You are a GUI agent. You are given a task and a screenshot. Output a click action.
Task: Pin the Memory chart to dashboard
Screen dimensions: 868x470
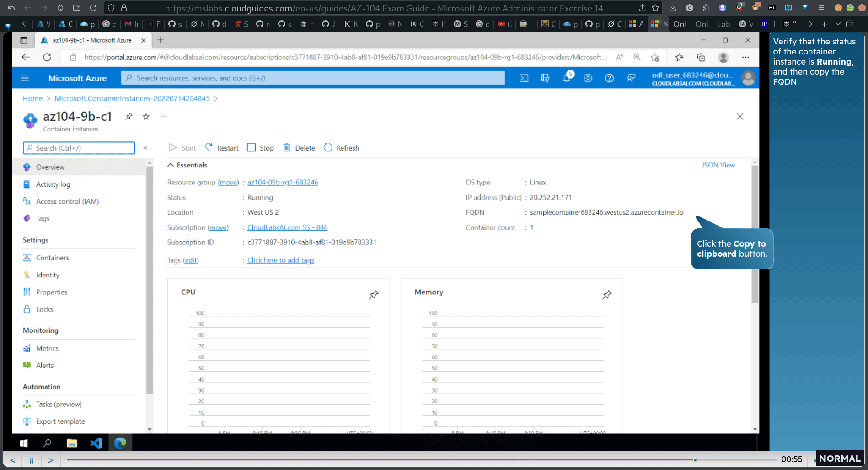(x=607, y=295)
